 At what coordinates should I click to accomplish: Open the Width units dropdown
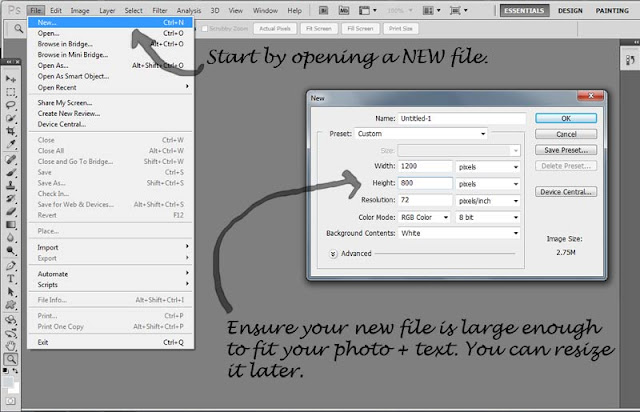[488, 167]
